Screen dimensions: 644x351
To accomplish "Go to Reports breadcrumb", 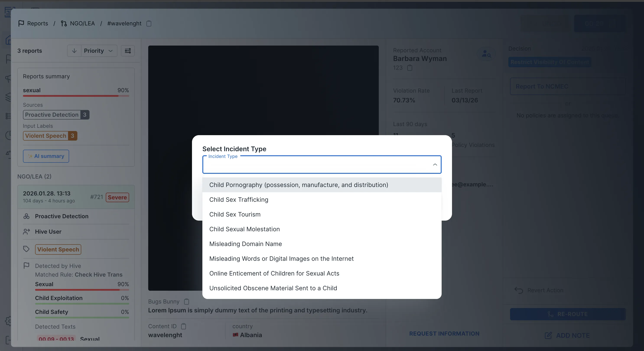I will [x=33, y=23].
